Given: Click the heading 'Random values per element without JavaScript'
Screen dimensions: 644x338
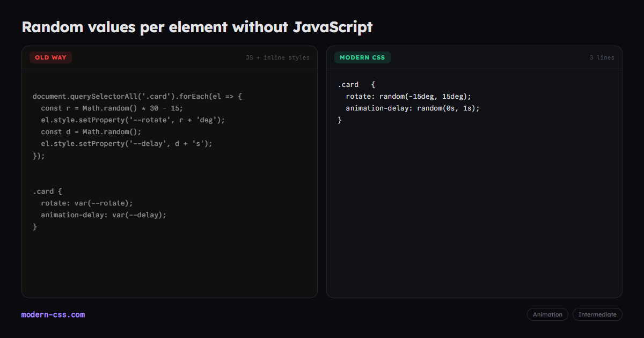Looking at the screenshot, I should (197, 27).
